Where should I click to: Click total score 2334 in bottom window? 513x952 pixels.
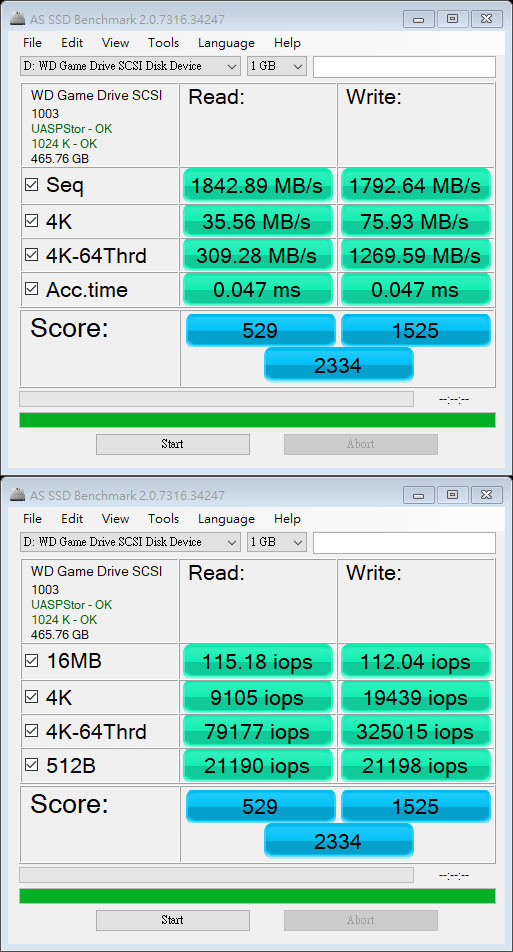coord(338,841)
